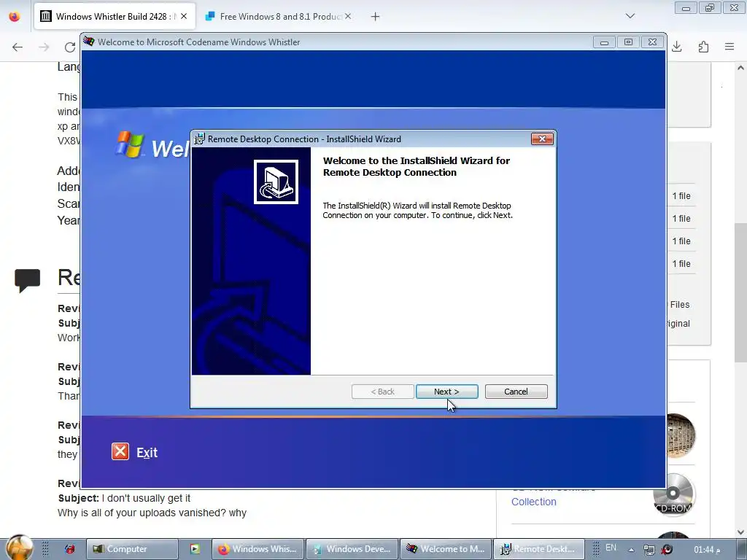This screenshot has width=747, height=560.
Task: Switch to Windows Deve... taskbar button
Action: pyautogui.click(x=351, y=549)
